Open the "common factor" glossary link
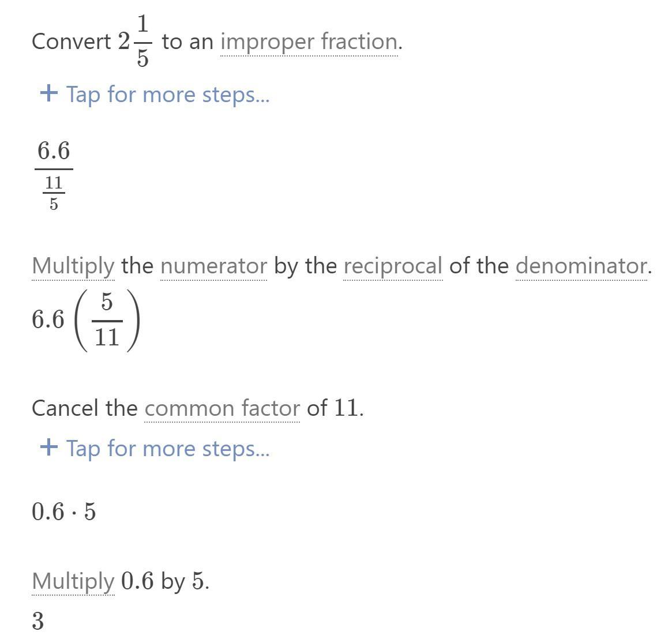This screenshot has height=643, width=672. coord(222,408)
